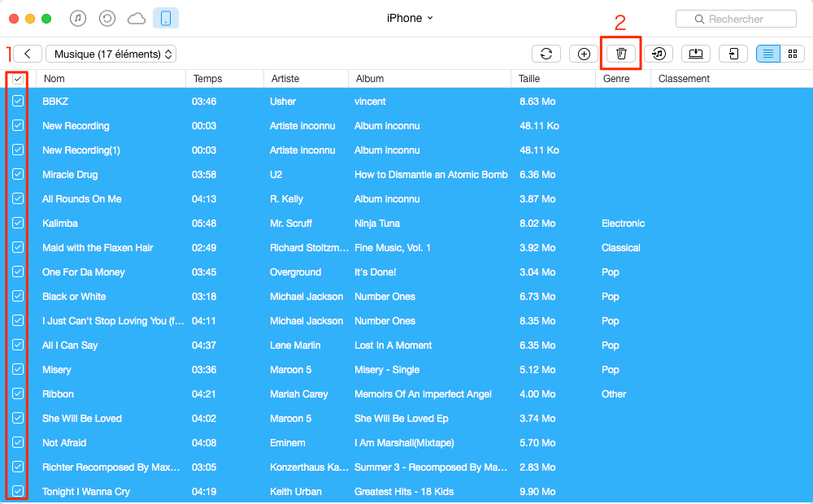Click the artist Mariah Carey
Viewport: 813px width, 504px height.
298,394
